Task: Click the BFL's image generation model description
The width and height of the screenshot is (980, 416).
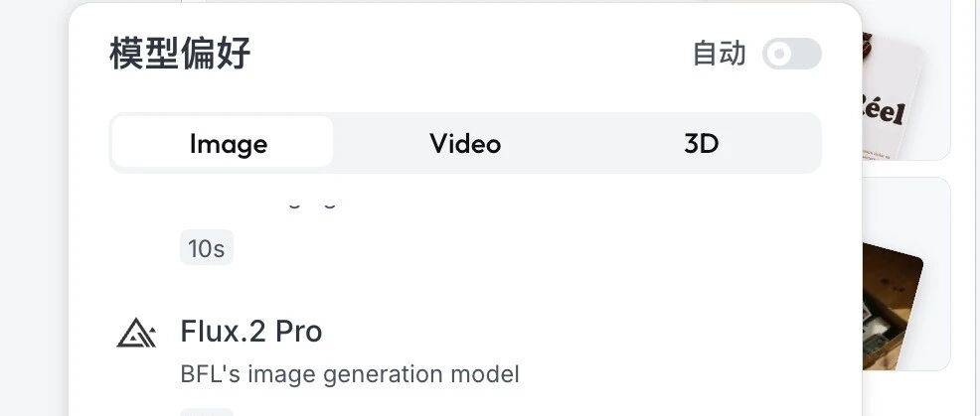Action: [x=350, y=374]
